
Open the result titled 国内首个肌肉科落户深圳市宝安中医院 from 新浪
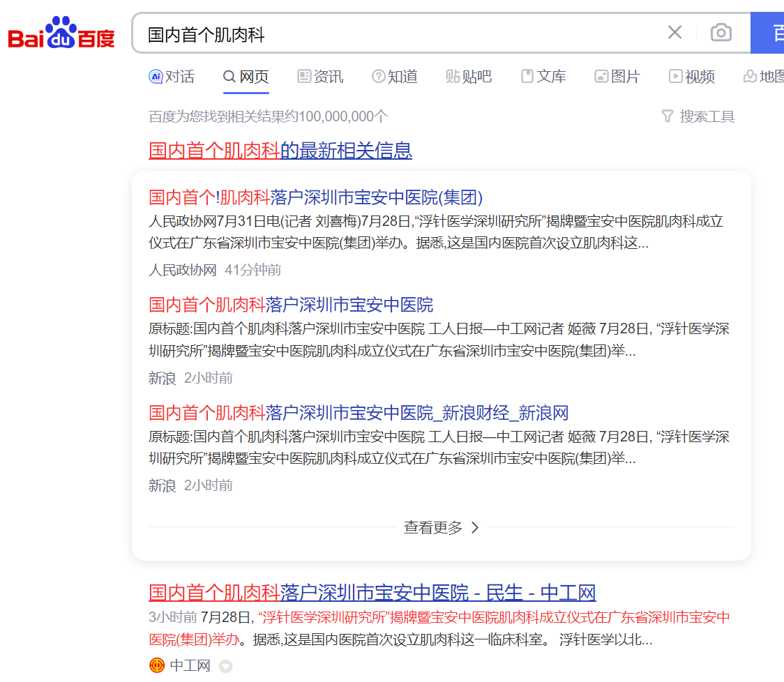291,305
